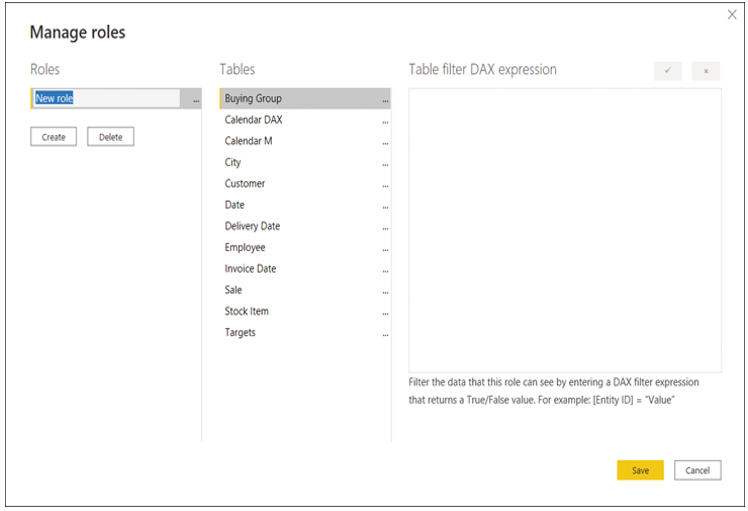Click the Delete role button

tap(111, 137)
